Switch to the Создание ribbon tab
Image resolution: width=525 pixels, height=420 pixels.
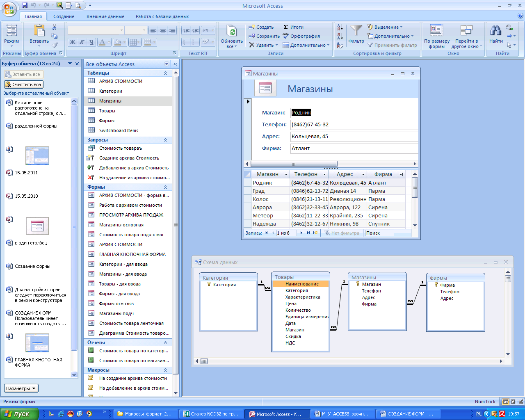coord(64,16)
